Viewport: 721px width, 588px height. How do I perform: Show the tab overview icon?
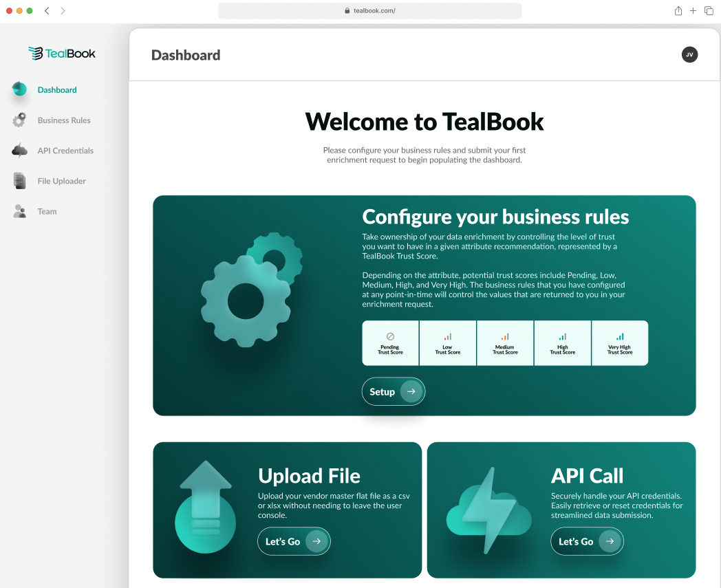[709, 10]
